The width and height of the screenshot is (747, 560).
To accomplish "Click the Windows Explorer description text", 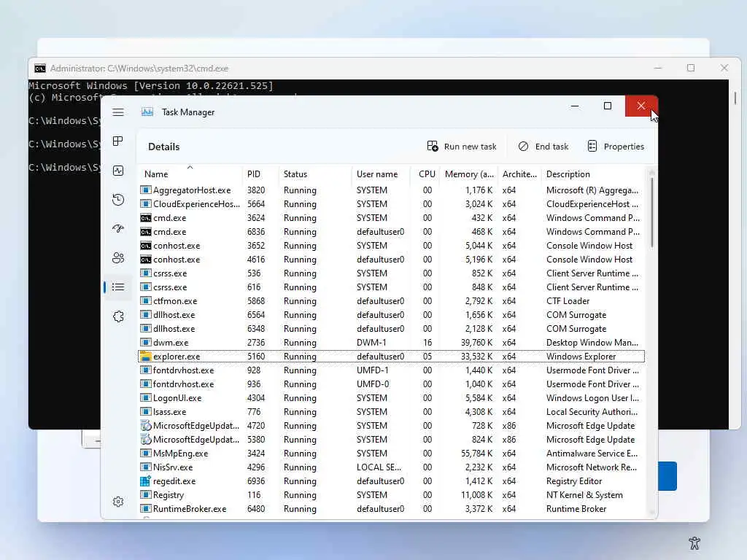I will click(x=581, y=356).
